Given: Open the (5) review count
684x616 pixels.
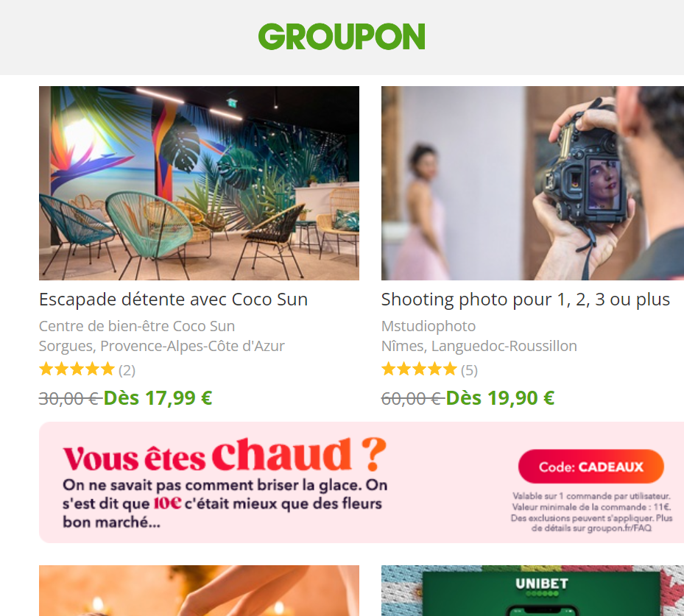Looking at the screenshot, I should (x=470, y=370).
